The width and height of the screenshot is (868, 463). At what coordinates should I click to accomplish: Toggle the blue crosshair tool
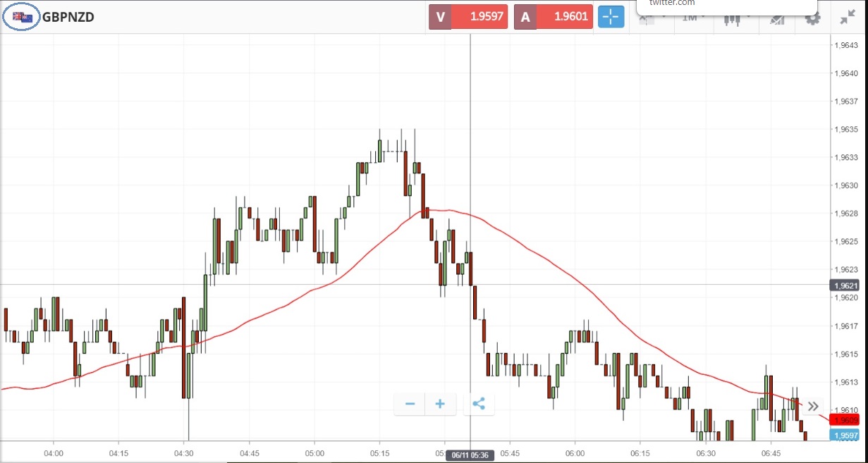[611, 17]
